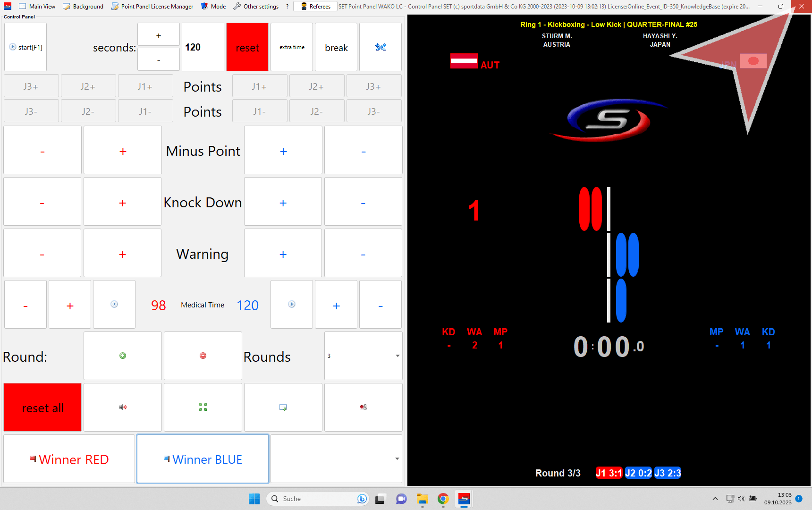Click the swap fighters arrows icon

click(381, 47)
